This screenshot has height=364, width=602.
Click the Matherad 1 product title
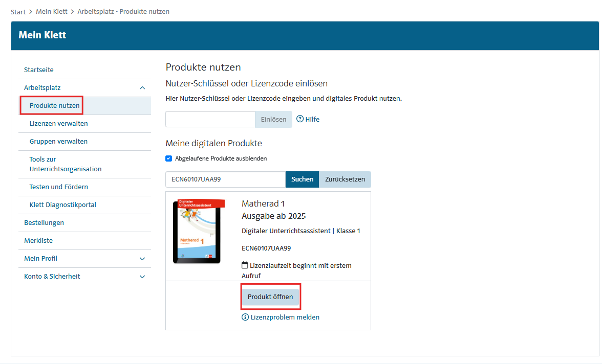pyautogui.click(x=263, y=203)
